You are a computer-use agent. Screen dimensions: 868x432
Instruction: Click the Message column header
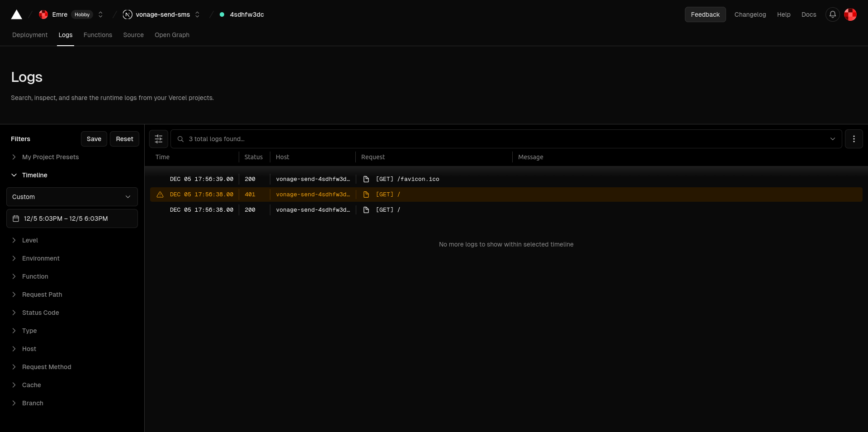click(531, 157)
